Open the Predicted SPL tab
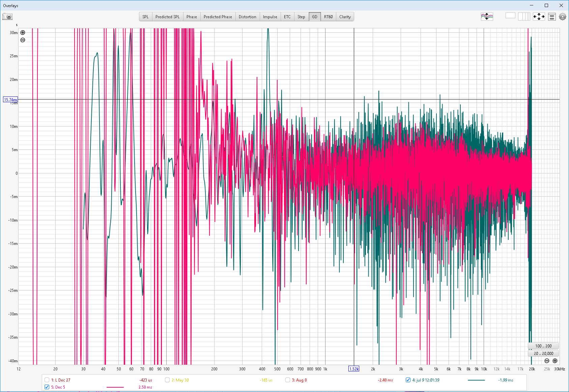The width and height of the screenshot is (569, 392). click(x=167, y=17)
